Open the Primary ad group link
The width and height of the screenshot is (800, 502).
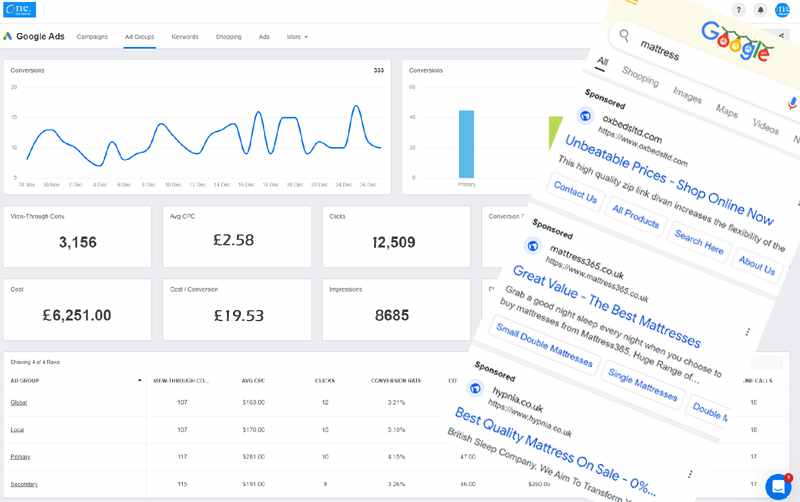pyautogui.click(x=20, y=457)
